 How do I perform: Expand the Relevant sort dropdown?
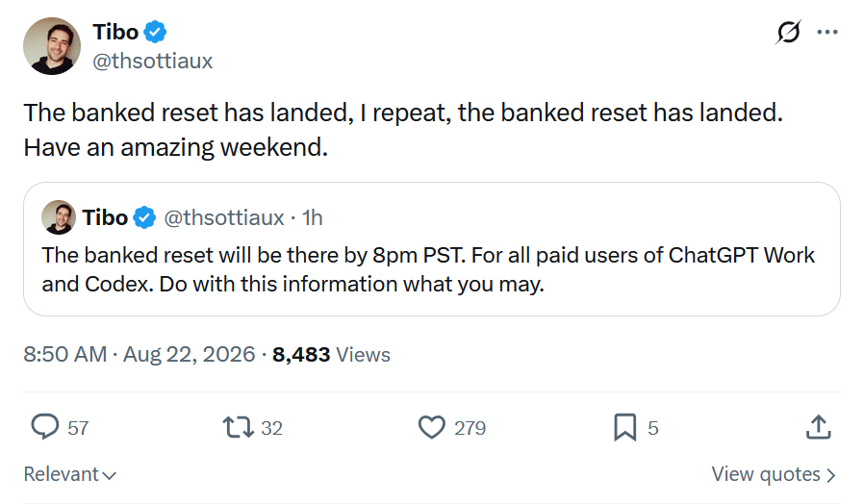point(70,474)
